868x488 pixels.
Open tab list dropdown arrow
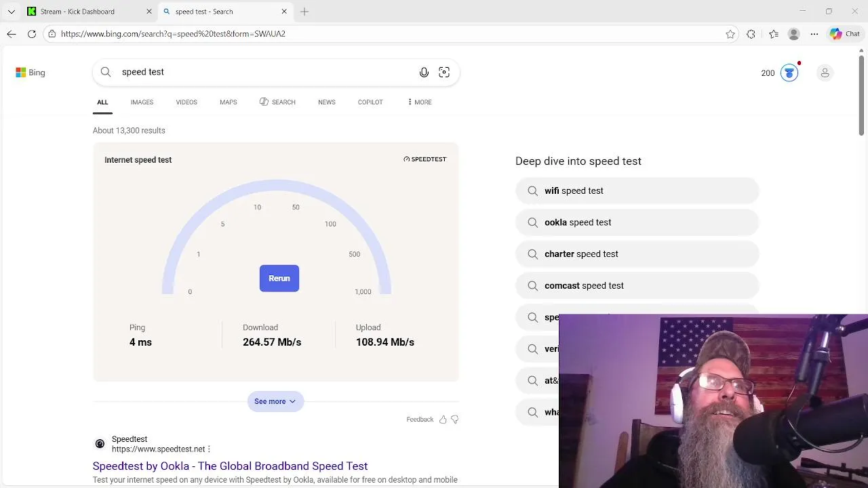click(x=11, y=12)
